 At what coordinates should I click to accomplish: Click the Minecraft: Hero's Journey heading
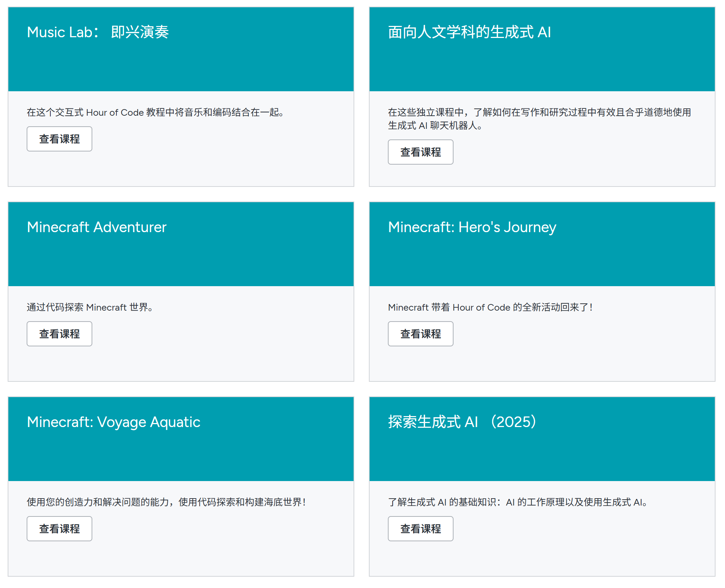[x=472, y=227]
